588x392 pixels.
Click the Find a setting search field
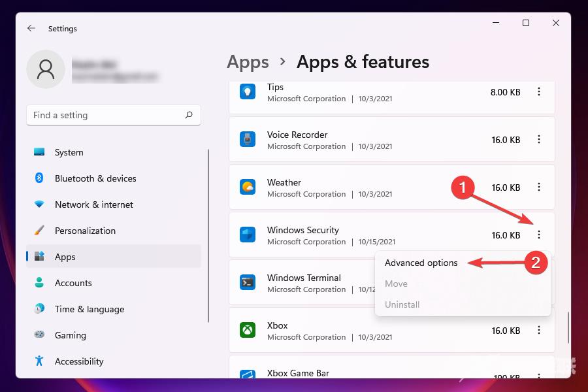point(114,115)
